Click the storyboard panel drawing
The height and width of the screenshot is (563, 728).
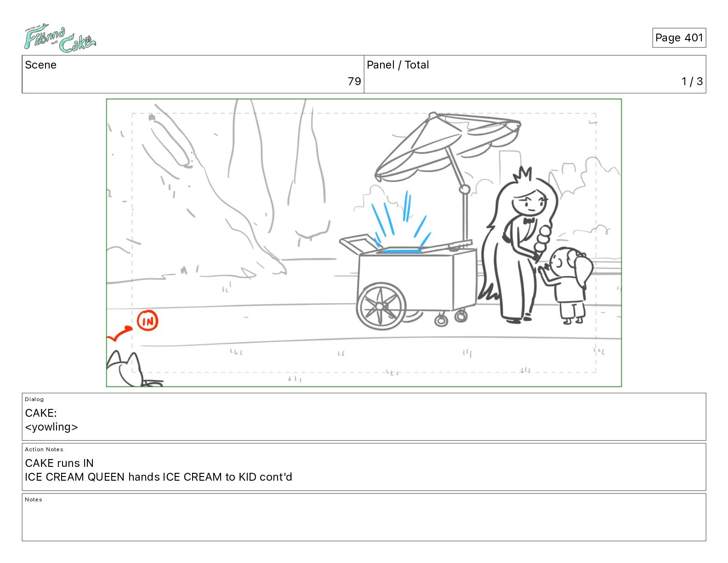click(x=364, y=243)
